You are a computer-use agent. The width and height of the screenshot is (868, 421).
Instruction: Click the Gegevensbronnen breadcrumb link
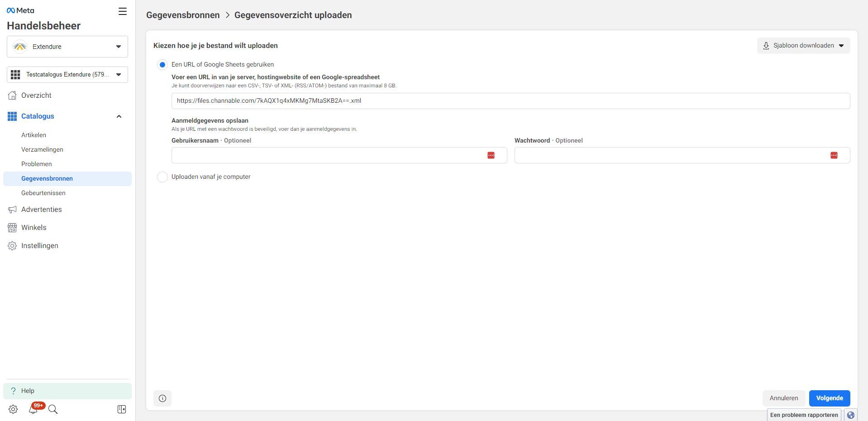click(183, 15)
